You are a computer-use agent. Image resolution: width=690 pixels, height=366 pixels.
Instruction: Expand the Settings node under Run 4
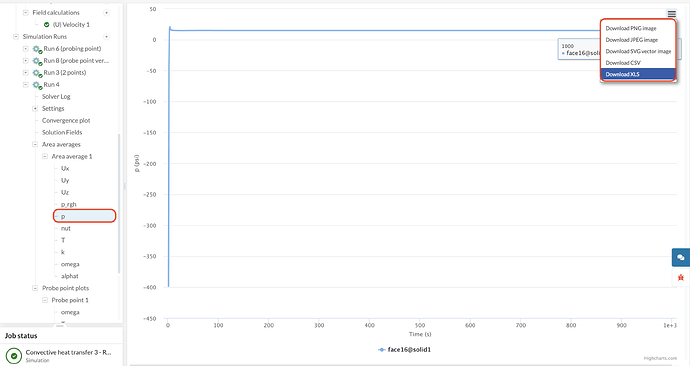[35, 108]
